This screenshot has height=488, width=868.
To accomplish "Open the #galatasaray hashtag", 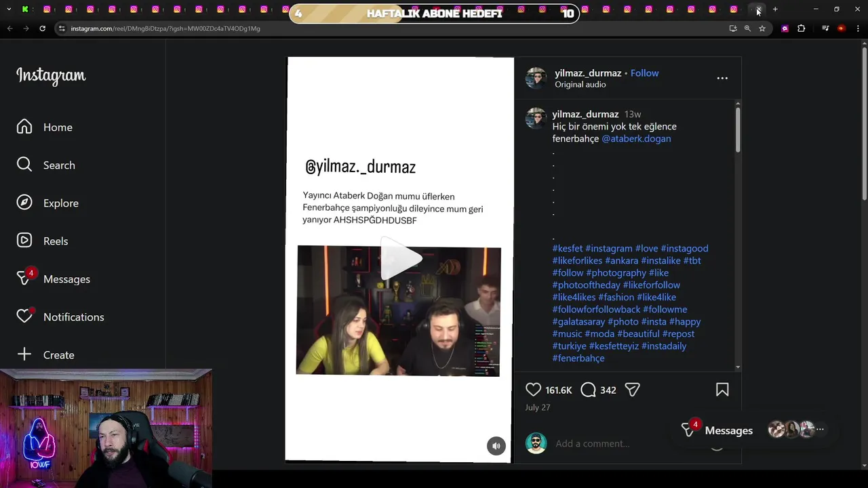I will tap(578, 321).
